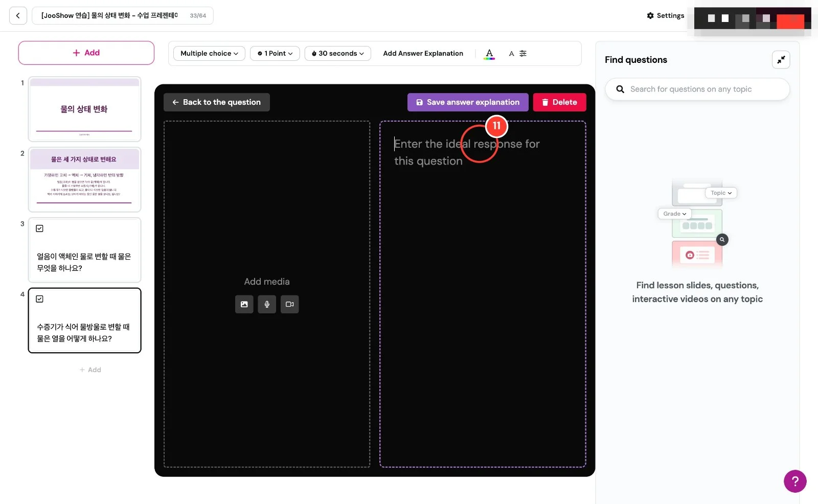Click Back to the question

click(x=216, y=102)
